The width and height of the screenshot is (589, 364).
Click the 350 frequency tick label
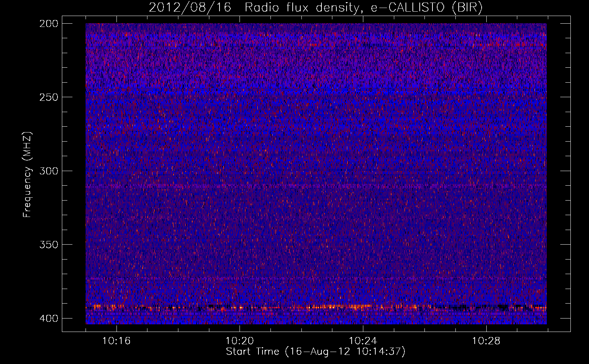(49, 245)
